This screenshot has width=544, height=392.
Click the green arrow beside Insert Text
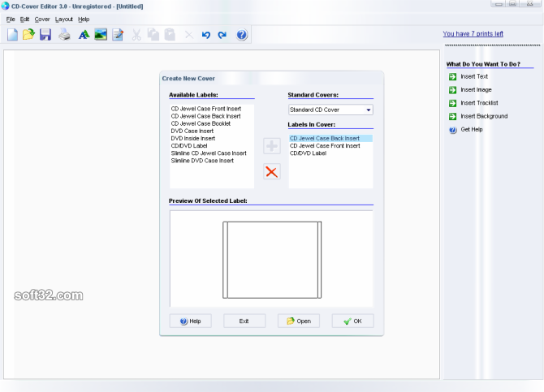(453, 76)
